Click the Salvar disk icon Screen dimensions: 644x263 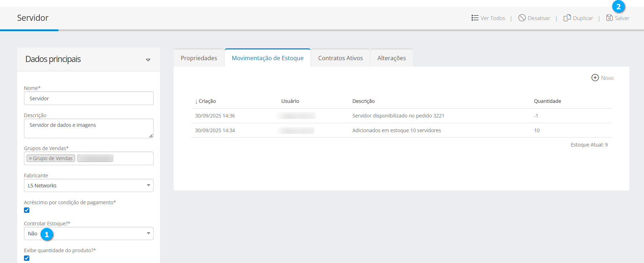pos(609,18)
